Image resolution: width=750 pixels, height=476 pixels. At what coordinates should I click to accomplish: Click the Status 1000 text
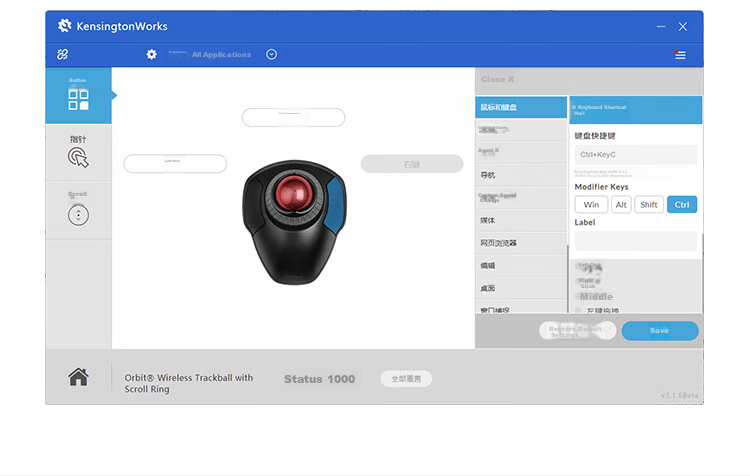(x=320, y=379)
